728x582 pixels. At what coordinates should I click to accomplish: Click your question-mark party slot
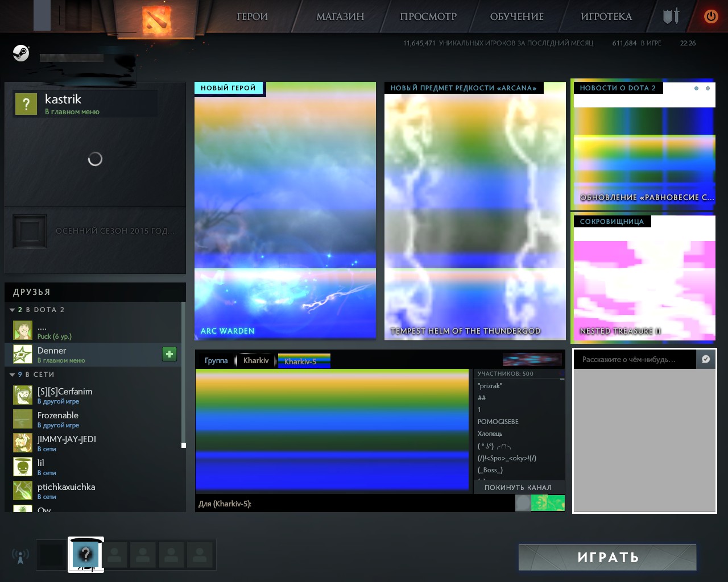86,555
